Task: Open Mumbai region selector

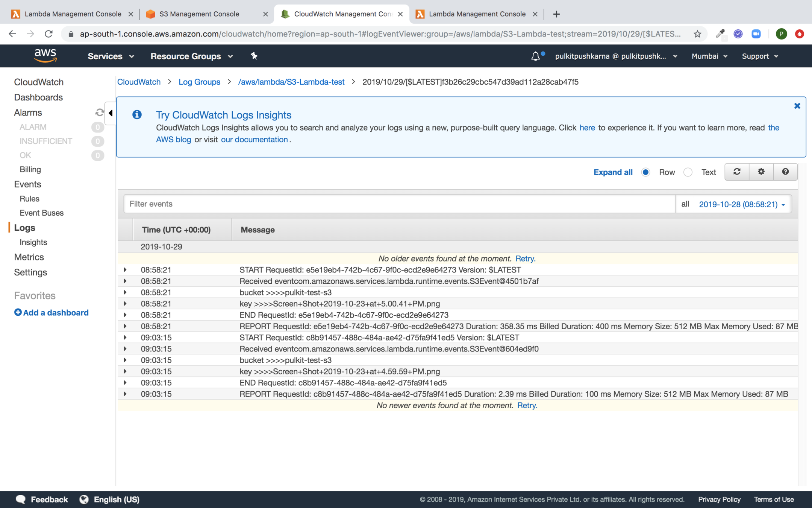Action: (709, 56)
